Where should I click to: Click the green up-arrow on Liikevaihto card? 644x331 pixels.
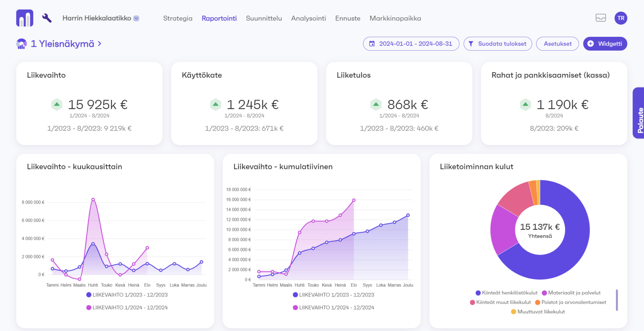(x=57, y=104)
